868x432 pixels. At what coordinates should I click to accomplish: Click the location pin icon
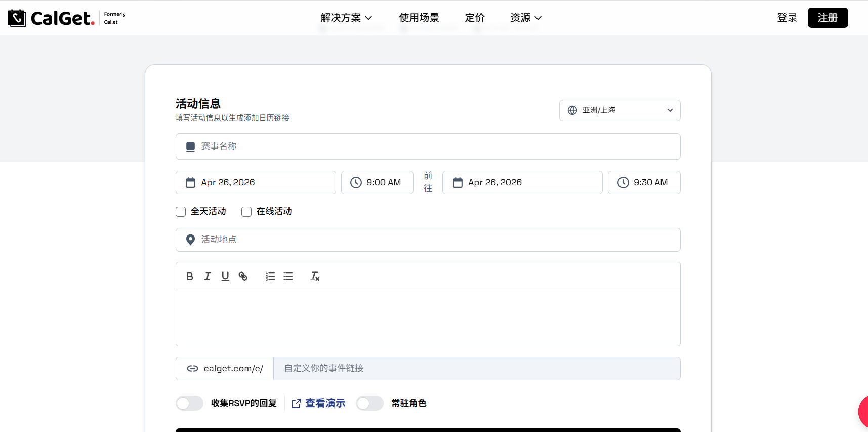(190, 240)
